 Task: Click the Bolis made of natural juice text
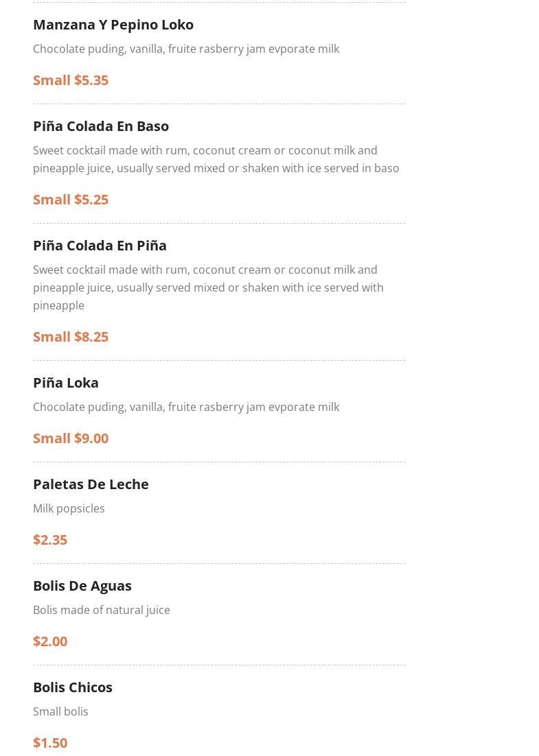102,610
